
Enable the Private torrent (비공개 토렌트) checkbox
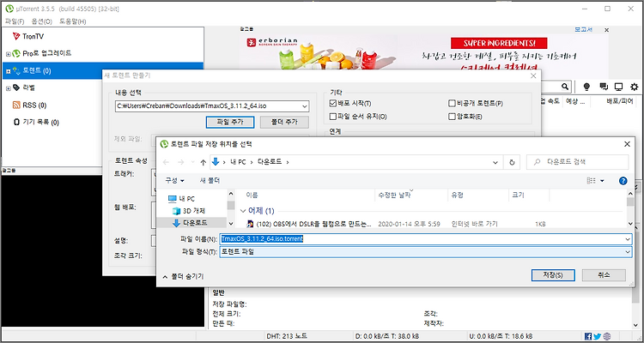453,104
